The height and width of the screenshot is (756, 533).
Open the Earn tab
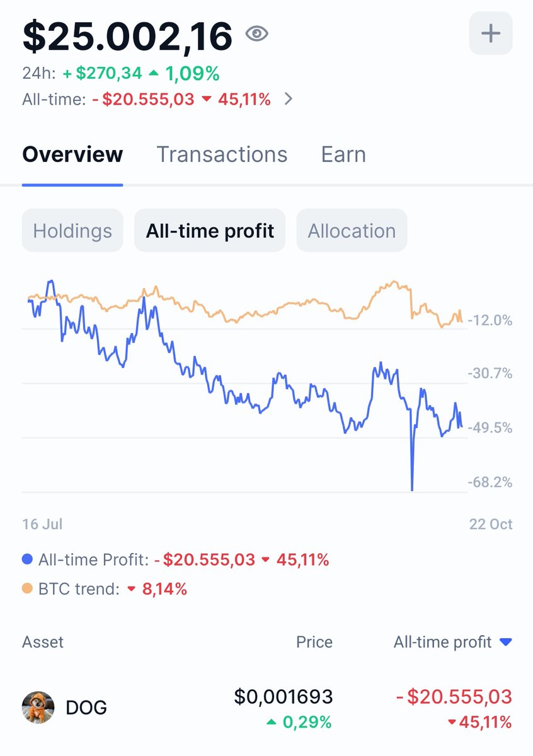click(x=343, y=154)
